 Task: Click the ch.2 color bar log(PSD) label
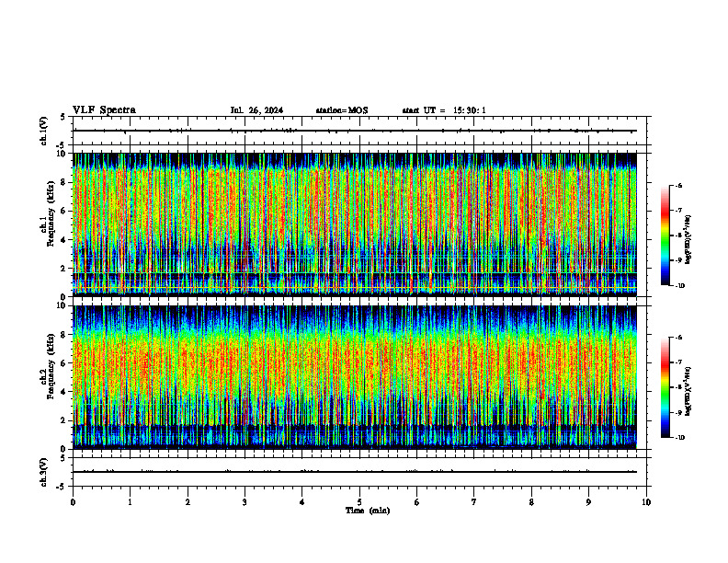click(x=688, y=391)
